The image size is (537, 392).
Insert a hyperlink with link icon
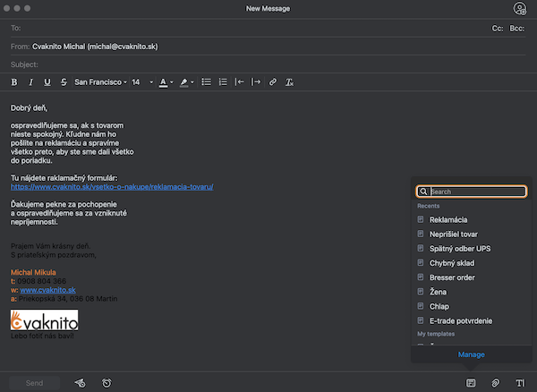273,82
